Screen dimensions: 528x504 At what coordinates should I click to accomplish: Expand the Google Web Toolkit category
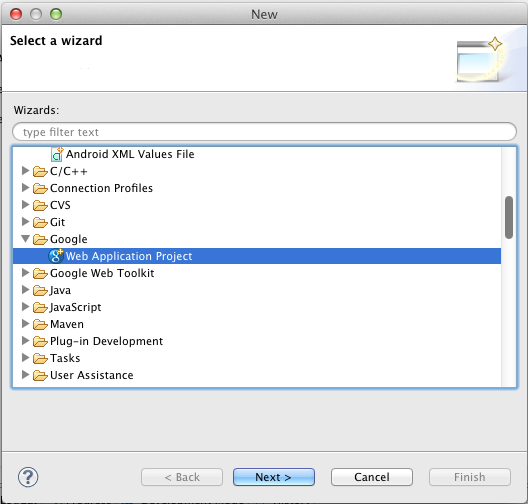coord(25,273)
